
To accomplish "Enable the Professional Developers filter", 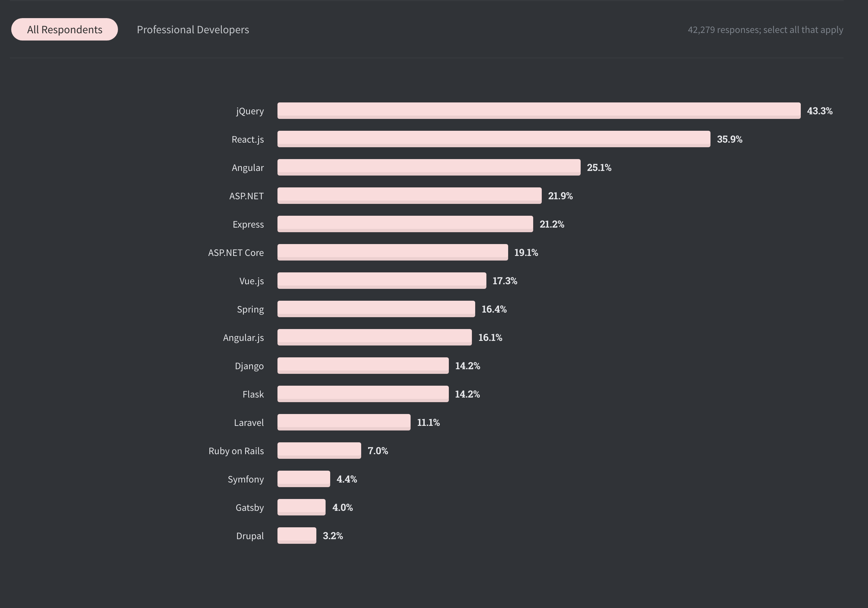I will (x=192, y=29).
